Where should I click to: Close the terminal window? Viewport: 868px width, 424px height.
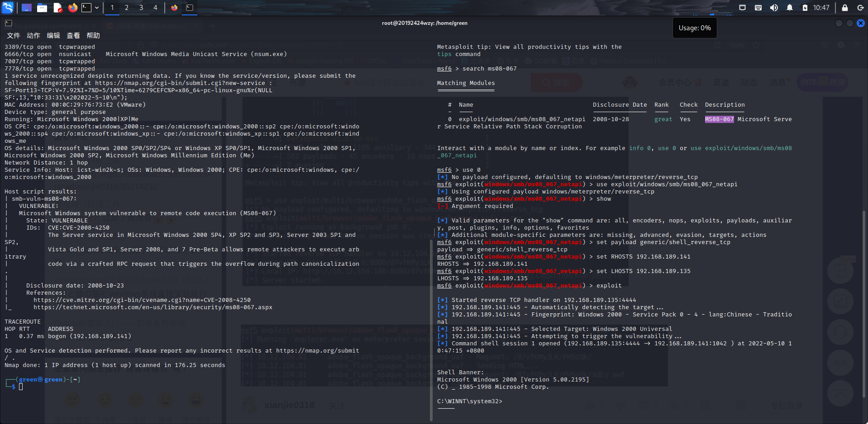pyautogui.click(x=861, y=23)
